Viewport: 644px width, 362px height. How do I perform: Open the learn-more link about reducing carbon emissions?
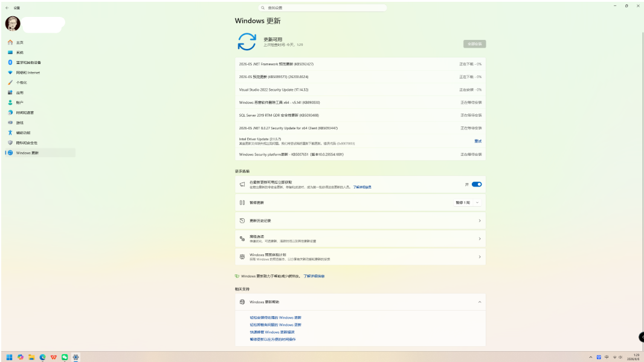point(314,276)
